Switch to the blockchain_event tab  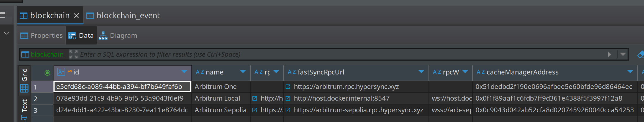(x=123, y=16)
